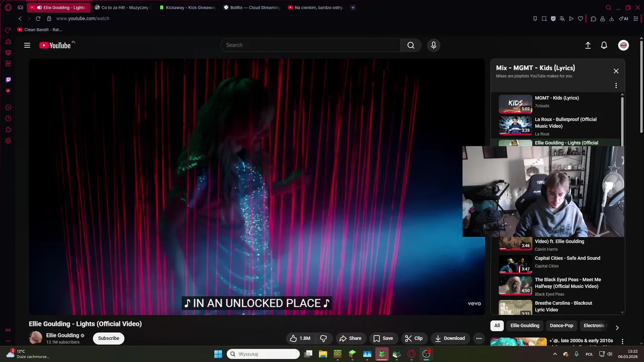This screenshot has width=644, height=362.
Task: Click the Share button
Action: pos(350,338)
